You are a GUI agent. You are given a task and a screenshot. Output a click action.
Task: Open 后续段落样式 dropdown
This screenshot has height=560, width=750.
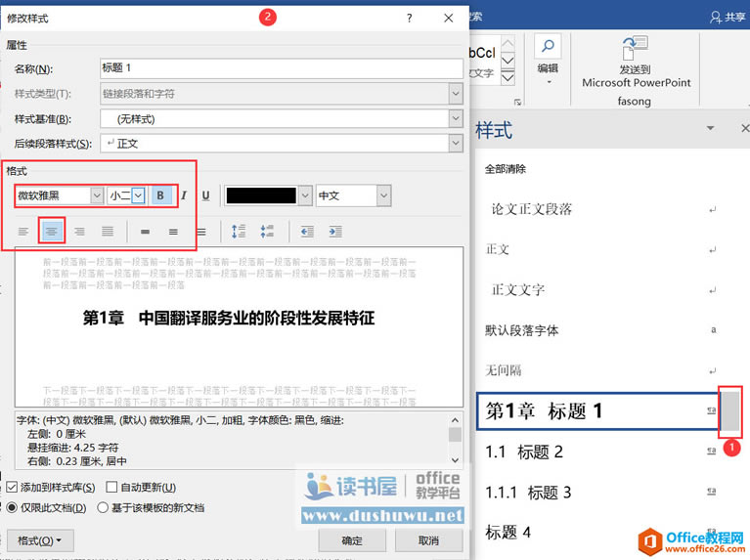pyautogui.click(x=456, y=144)
